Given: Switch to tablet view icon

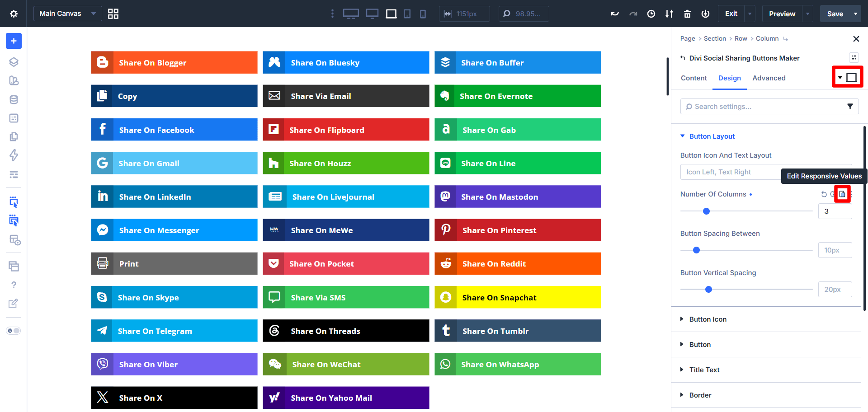Looking at the screenshot, I should click(x=407, y=14).
